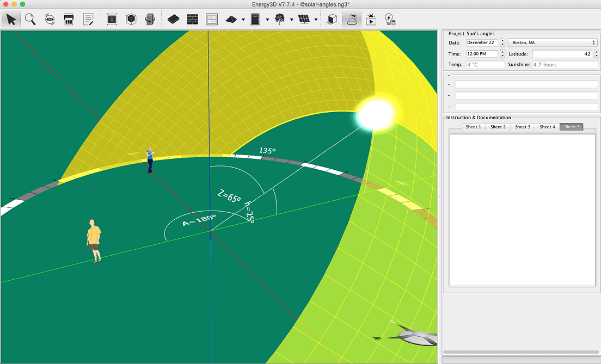Click the Latitude input field
601x364 pixels.
(x=562, y=54)
